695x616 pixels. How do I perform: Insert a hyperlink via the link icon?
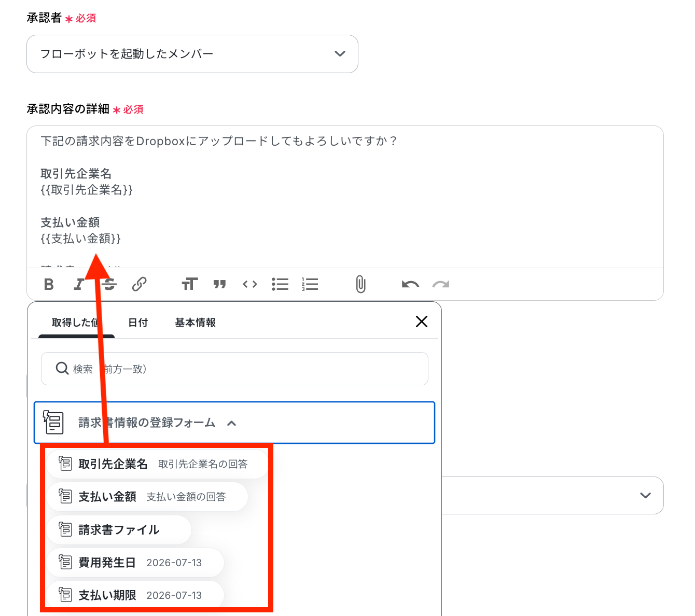coord(139,284)
